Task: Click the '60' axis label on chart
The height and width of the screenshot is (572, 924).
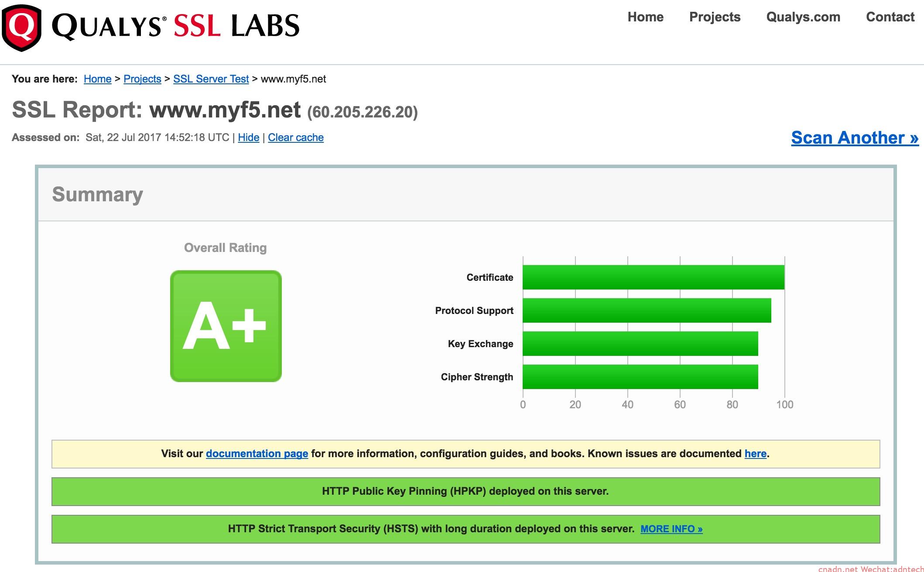Action: (x=680, y=405)
